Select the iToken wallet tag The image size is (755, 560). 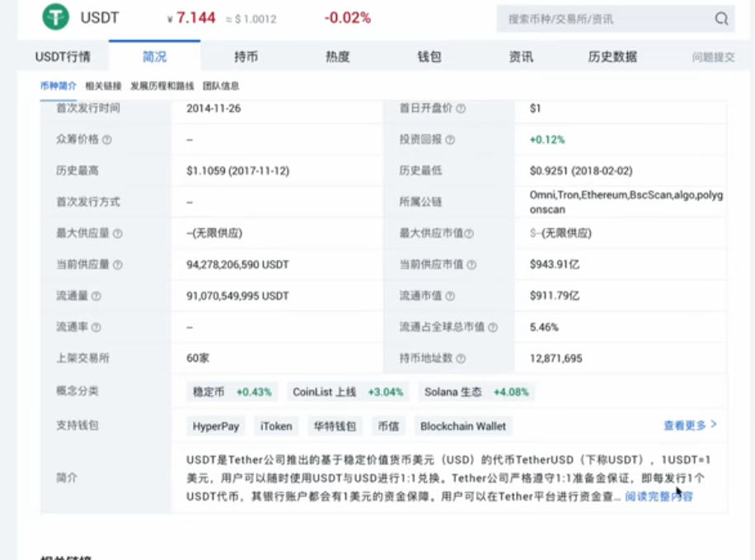coord(276,427)
